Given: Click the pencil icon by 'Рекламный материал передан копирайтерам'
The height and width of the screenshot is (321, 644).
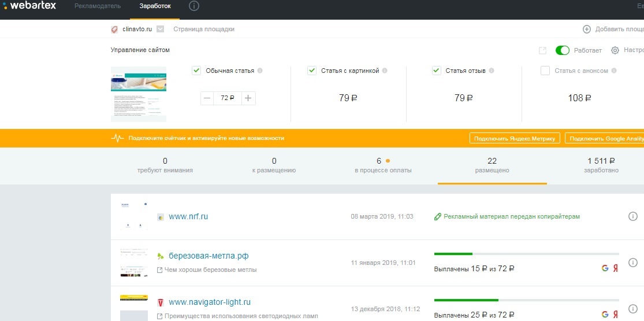Looking at the screenshot, I should point(438,216).
